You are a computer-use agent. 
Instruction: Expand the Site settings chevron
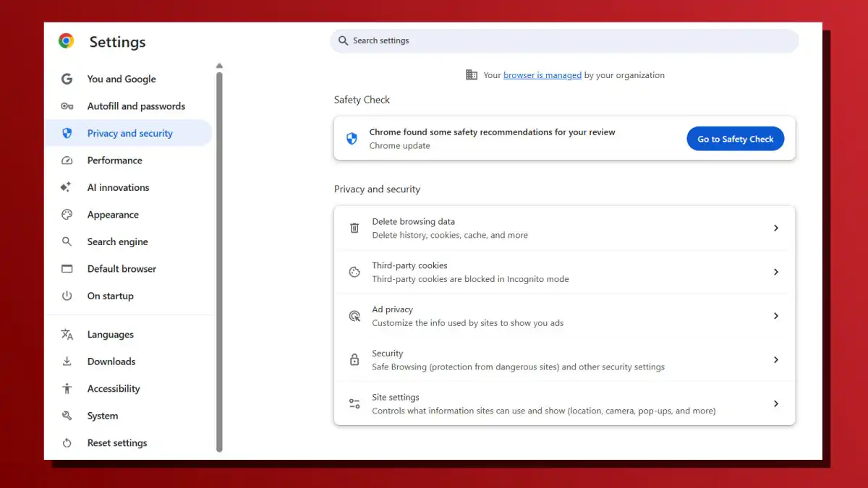[776, 403]
